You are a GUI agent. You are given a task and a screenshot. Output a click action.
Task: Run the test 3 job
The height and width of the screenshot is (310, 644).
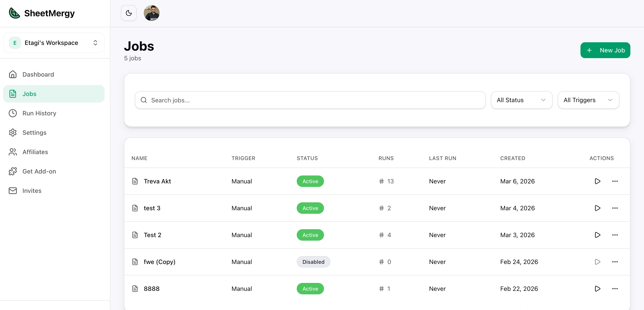tap(597, 208)
